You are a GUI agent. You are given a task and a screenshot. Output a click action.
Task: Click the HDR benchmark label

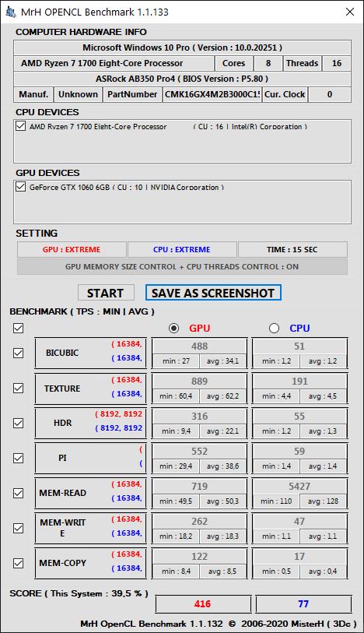[x=62, y=423]
